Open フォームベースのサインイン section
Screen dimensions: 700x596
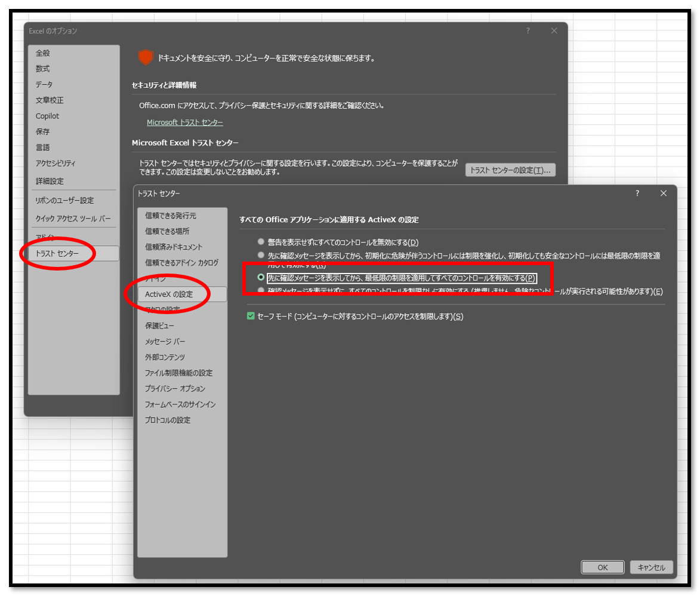(x=180, y=404)
